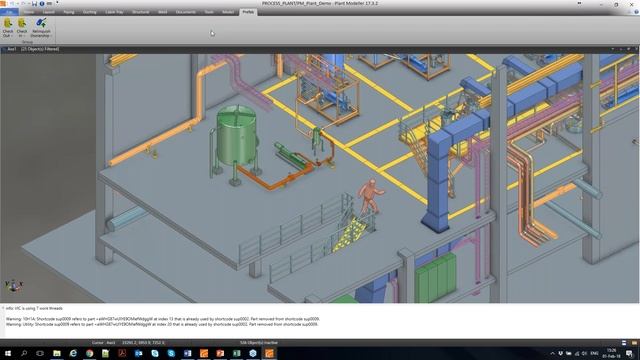Switch to the Layout ribbon tab

49,12
